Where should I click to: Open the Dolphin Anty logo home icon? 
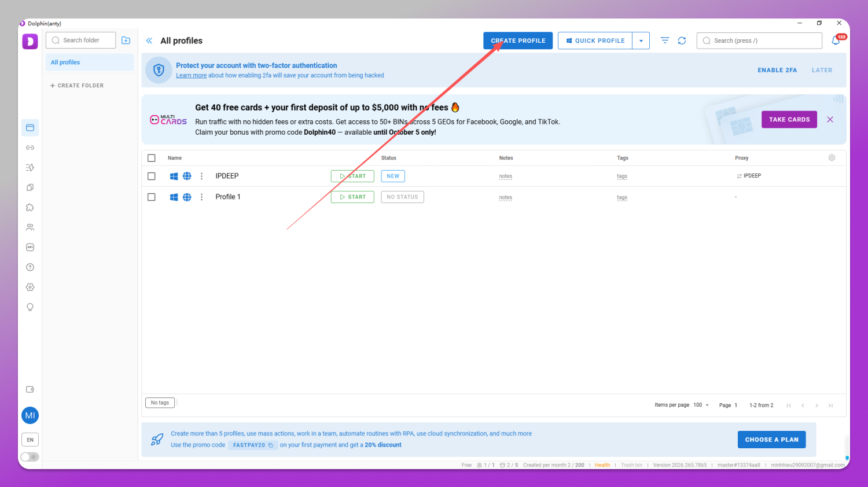(x=30, y=42)
